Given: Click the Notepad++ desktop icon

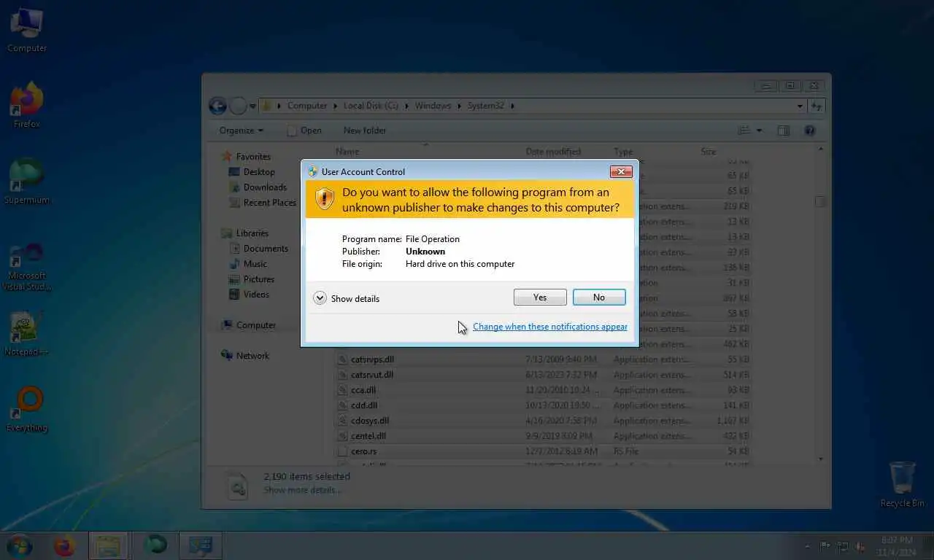Looking at the screenshot, I should point(27,334).
